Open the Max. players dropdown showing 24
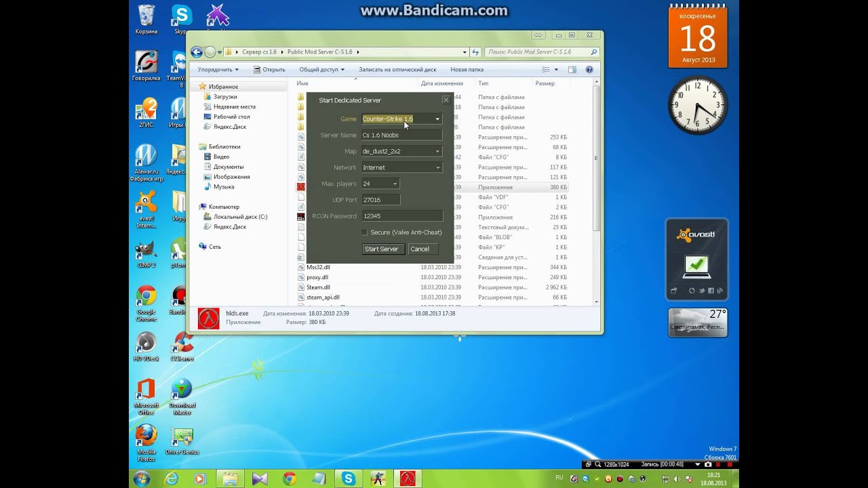Image resolution: width=868 pixels, height=488 pixels. pyautogui.click(x=380, y=184)
